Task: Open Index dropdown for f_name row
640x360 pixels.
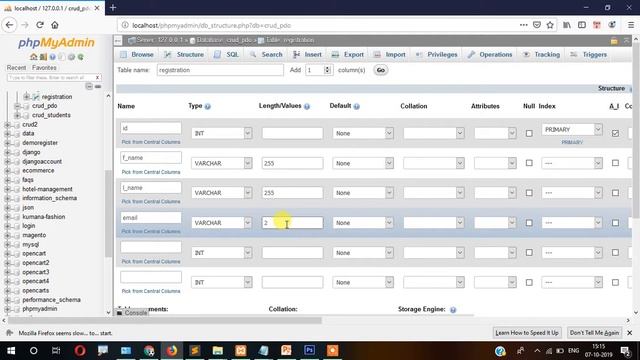Action: (572, 163)
